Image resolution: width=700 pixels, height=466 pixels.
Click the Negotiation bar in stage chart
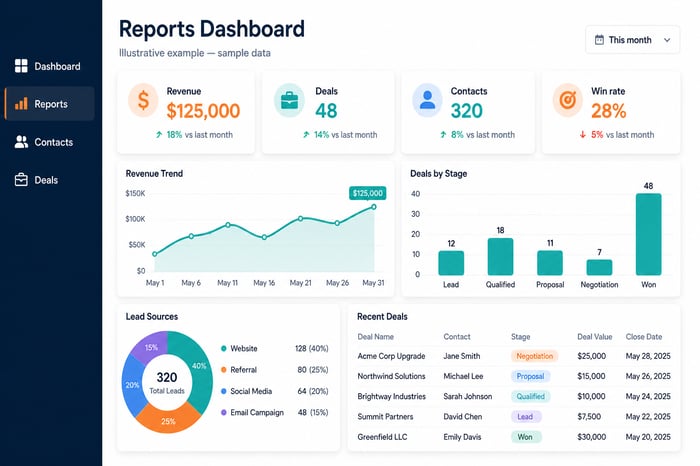599,267
